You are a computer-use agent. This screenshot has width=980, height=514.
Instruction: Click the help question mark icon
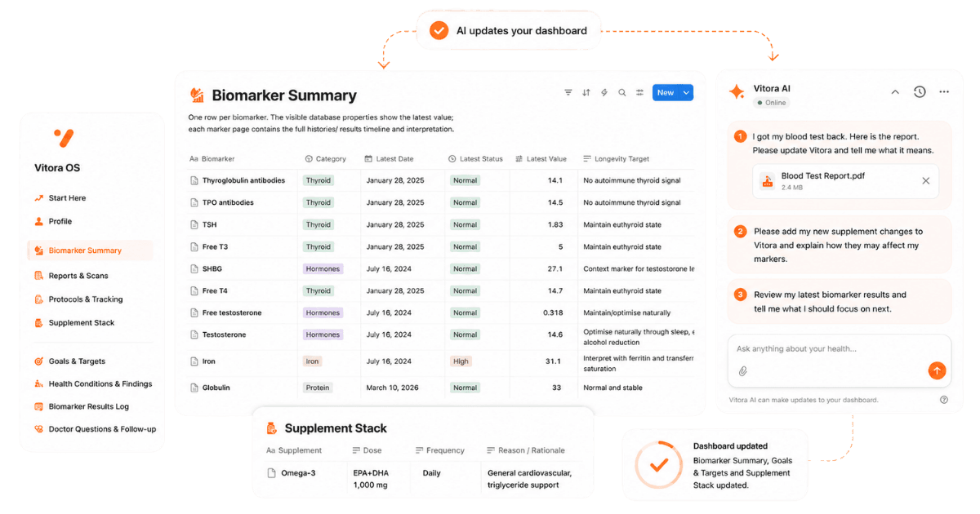click(944, 400)
